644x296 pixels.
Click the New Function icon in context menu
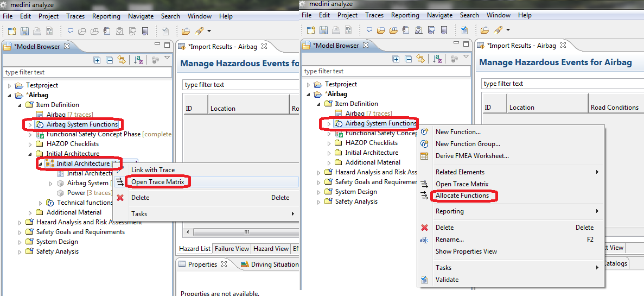pyautogui.click(x=424, y=132)
